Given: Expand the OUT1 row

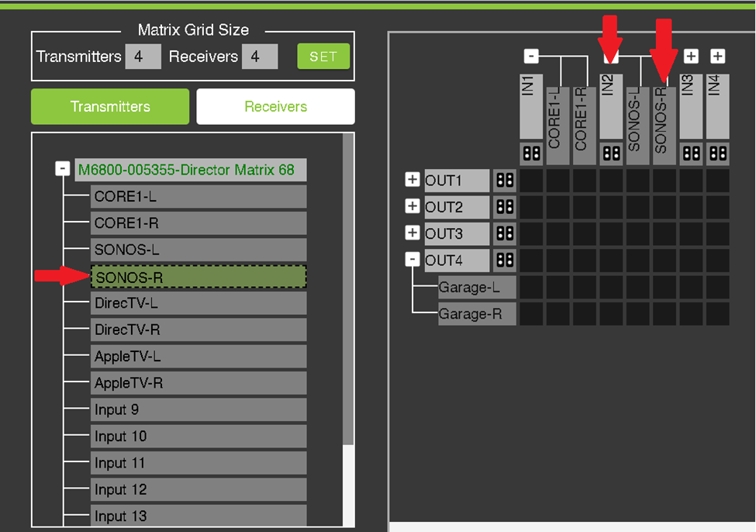Looking at the screenshot, I should pyautogui.click(x=413, y=180).
